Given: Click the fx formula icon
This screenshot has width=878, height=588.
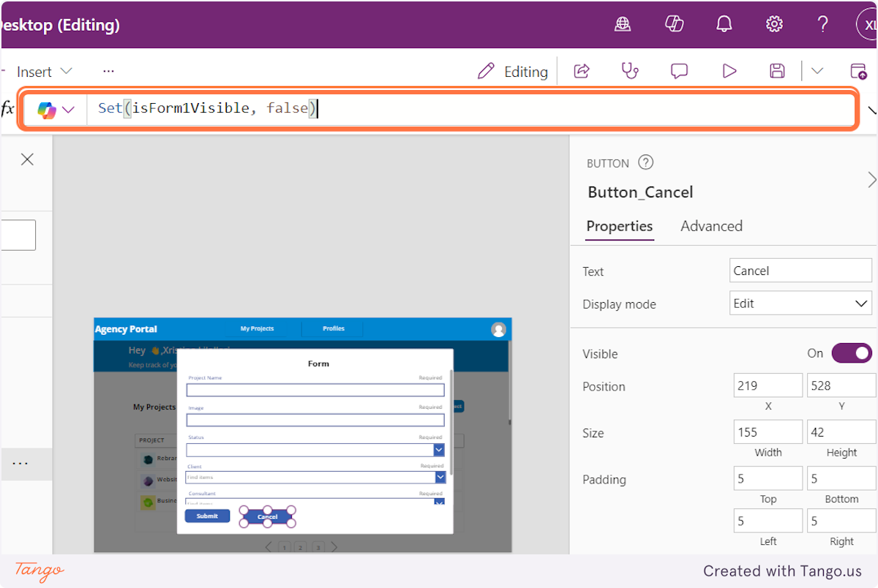Looking at the screenshot, I should tap(7, 109).
